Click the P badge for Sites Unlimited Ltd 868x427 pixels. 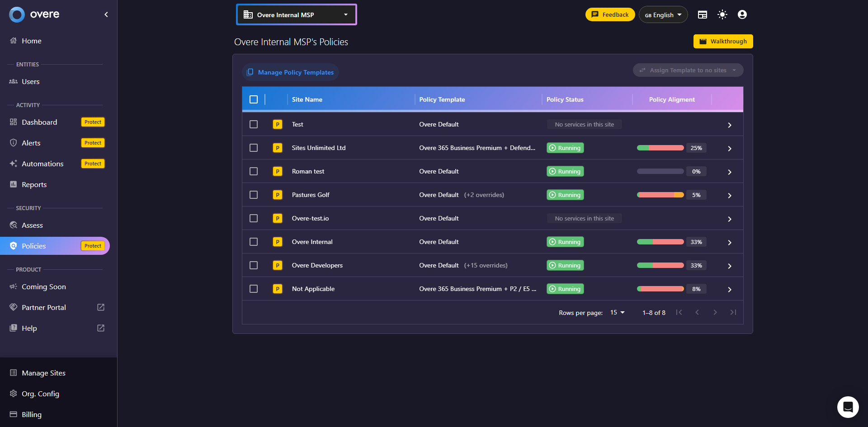(278, 148)
